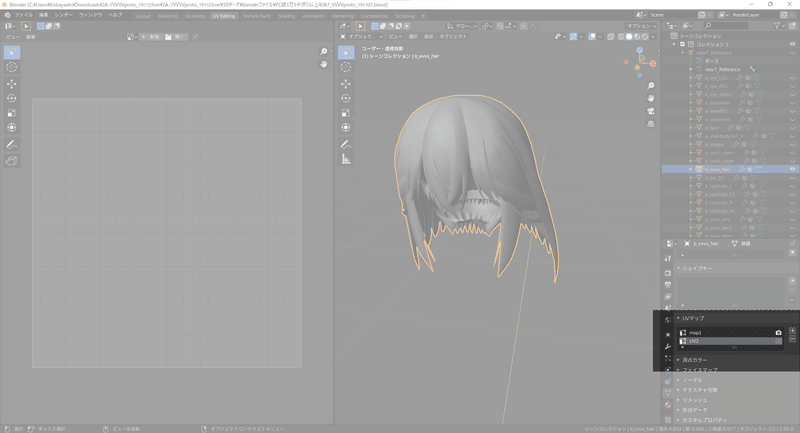Switch to the Texture Paint workspace tab
This screenshot has width=800, height=433.
pyautogui.click(x=256, y=16)
